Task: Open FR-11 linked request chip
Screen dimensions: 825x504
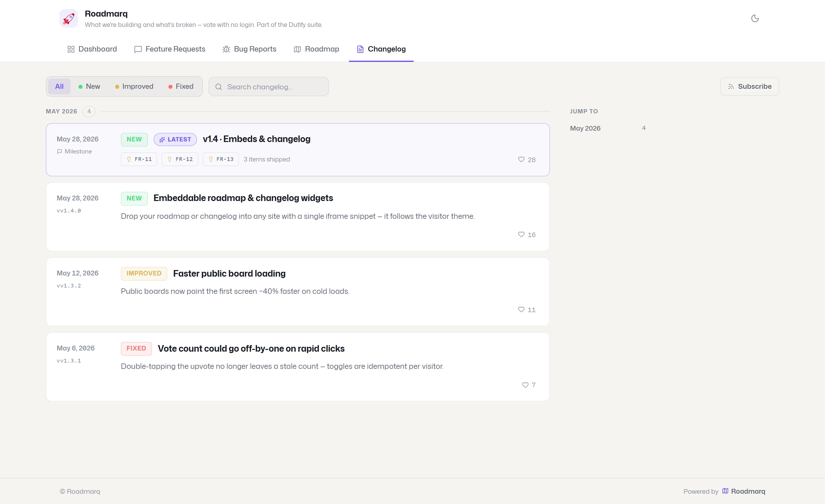Action: (x=139, y=159)
